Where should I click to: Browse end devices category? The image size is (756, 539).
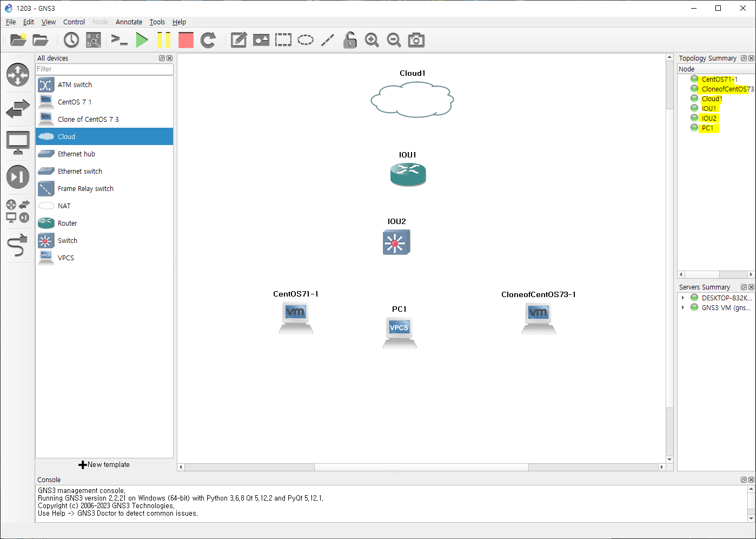(18, 143)
